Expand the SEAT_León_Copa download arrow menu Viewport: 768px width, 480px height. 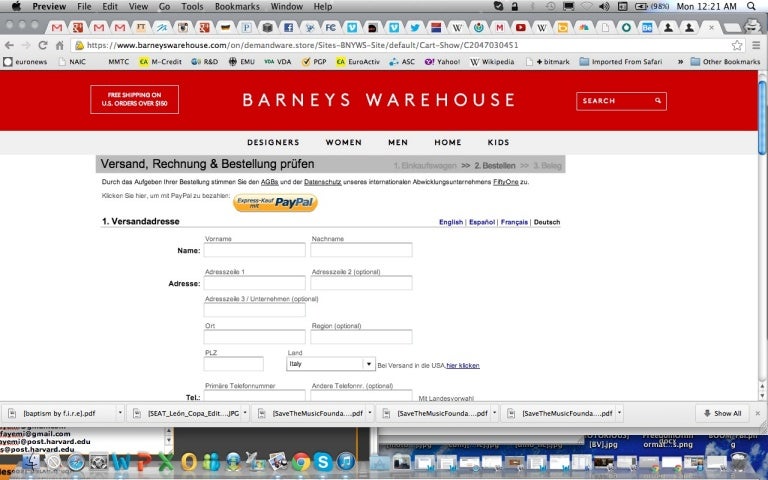tap(244, 413)
